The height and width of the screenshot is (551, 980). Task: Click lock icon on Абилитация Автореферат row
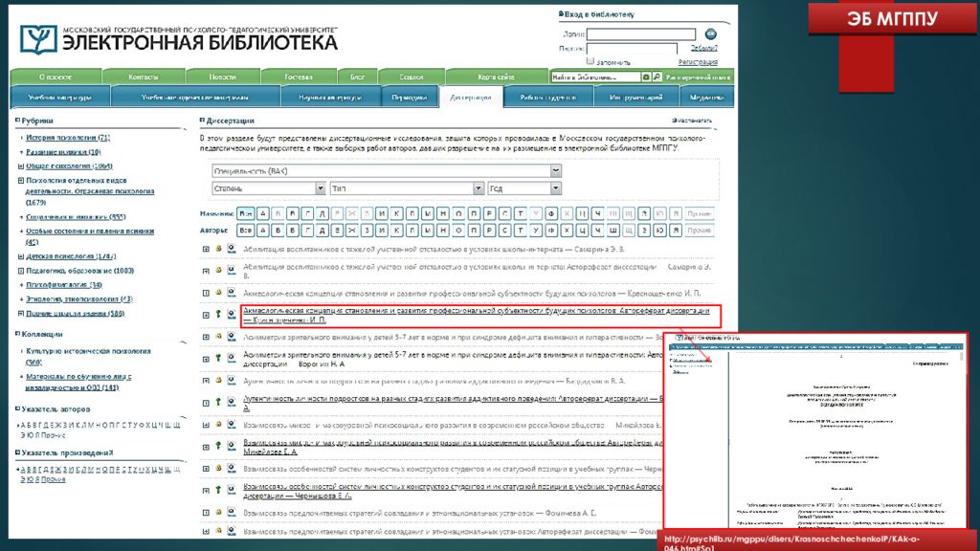(218, 271)
